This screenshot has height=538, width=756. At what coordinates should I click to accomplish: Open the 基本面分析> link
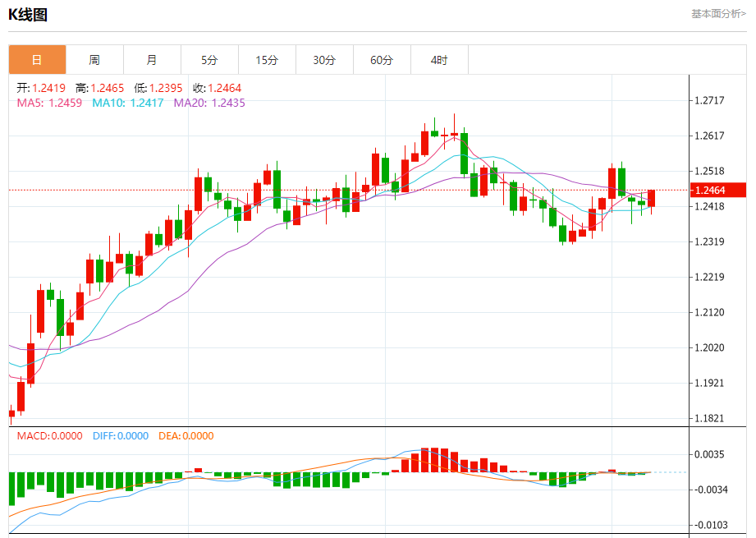click(x=718, y=14)
